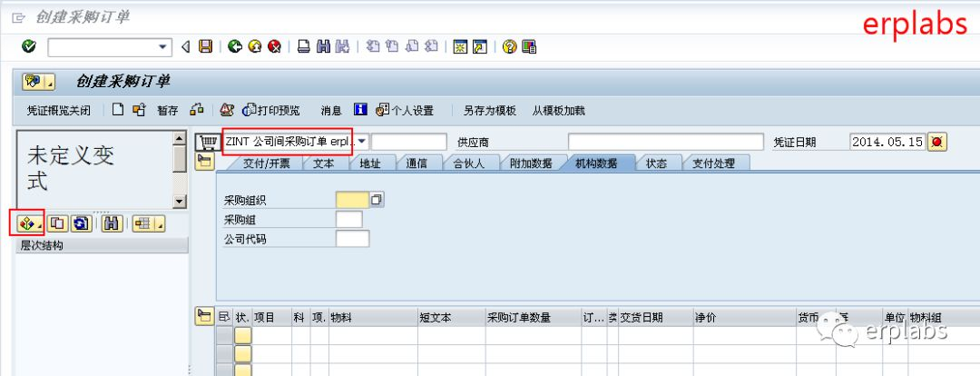Click the red Cancel icon
The image size is (980, 376).
click(x=274, y=46)
